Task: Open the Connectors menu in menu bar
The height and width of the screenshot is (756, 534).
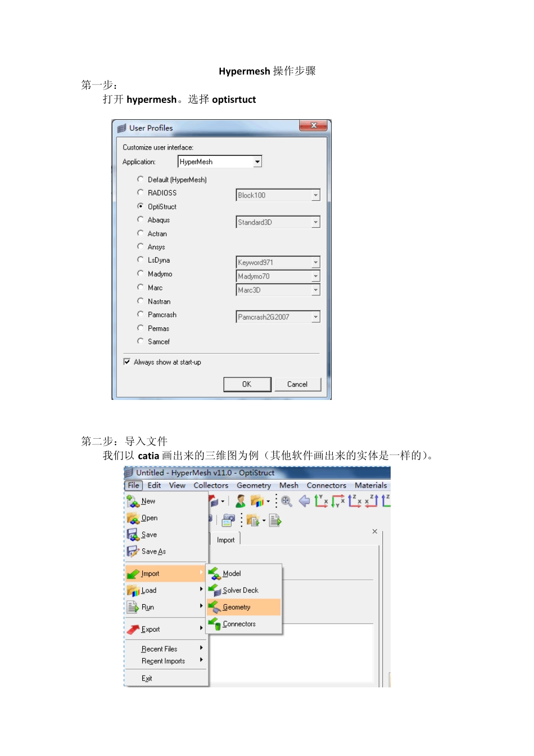Action: click(327, 485)
